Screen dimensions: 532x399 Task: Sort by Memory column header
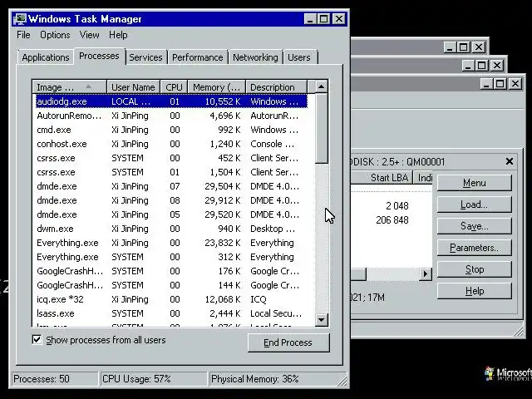[x=216, y=87]
